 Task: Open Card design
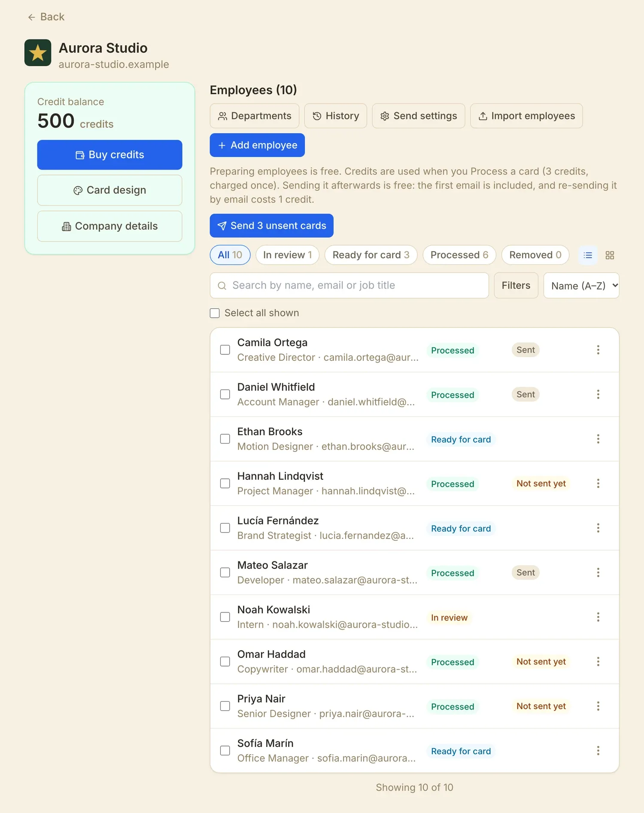109,190
